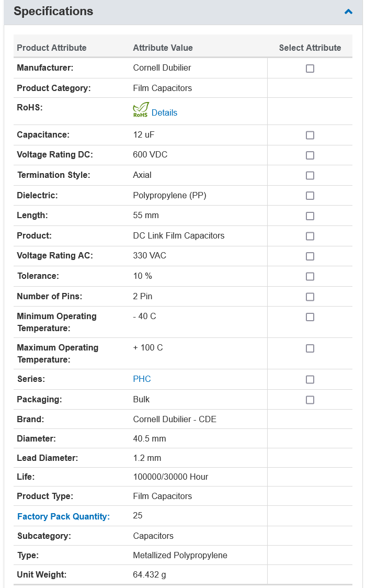366x588 pixels.
Task: Open the RoHS Details link
Action: coord(164,112)
